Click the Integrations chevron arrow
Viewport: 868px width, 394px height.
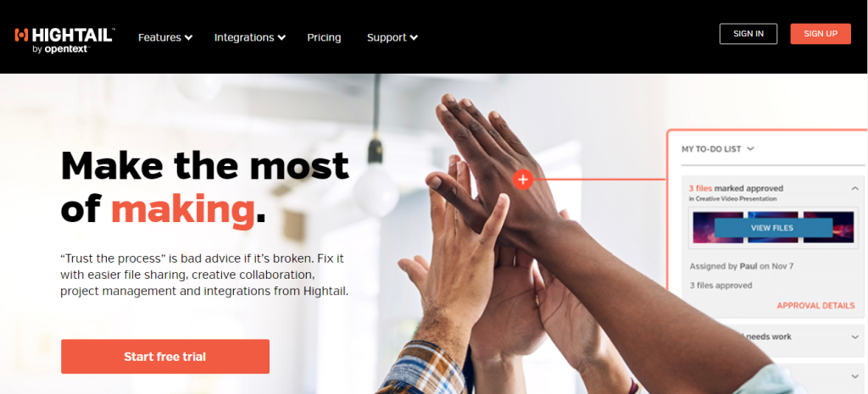click(281, 37)
